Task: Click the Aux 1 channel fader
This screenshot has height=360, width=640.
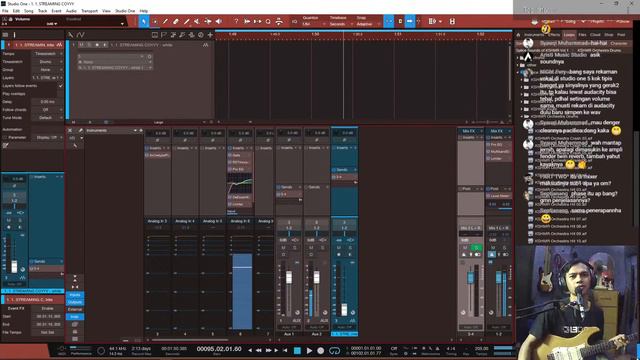Action: tap(289, 278)
